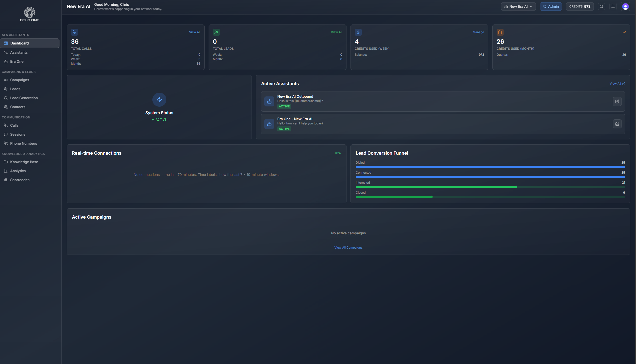Click the +0% Real-time Connections indicator
Screen dimensions: 636x364
tap(338, 153)
